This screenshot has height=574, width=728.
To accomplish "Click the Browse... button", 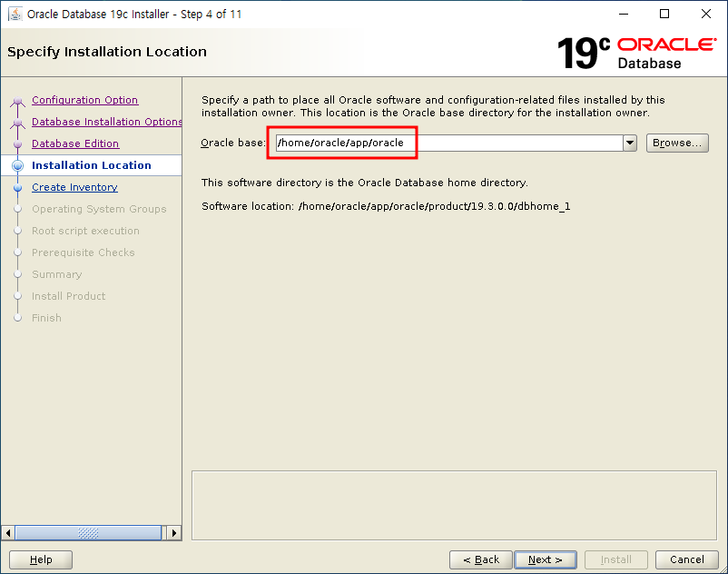I will (x=677, y=143).
